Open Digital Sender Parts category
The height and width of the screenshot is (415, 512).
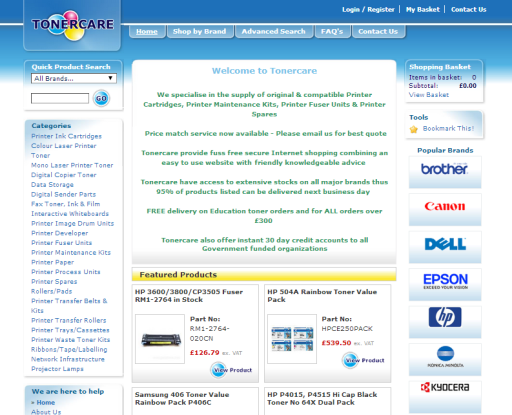pyautogui.click(x=63, y=194)
